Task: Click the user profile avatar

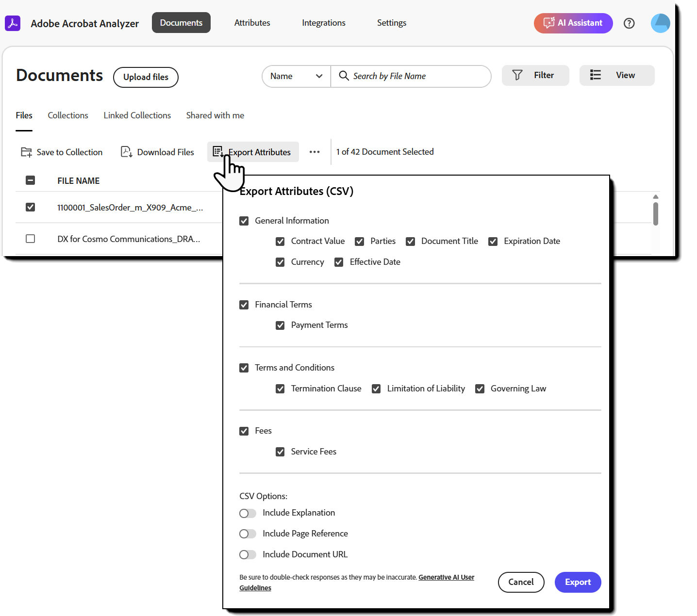Action: tap(660, 23)
